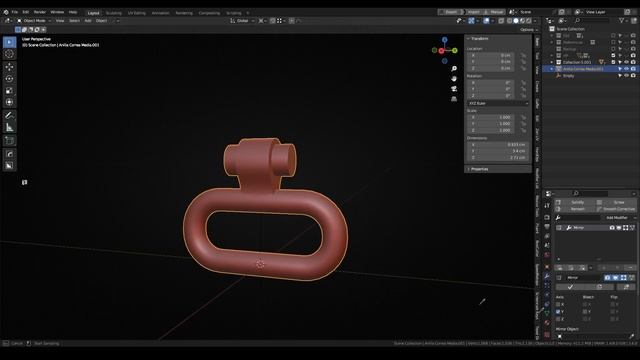Toggle render camera icon for Empty

[x=633, y=76]
